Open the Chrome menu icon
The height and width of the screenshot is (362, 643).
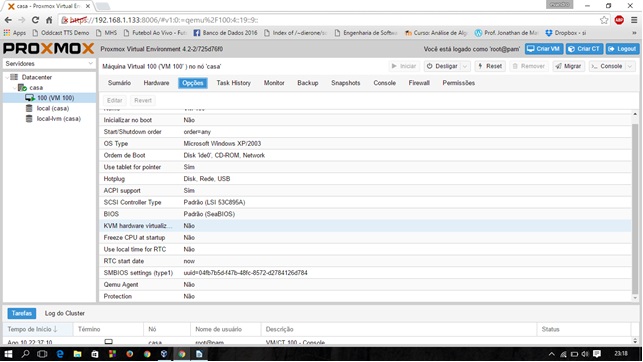tap(634, 20)
